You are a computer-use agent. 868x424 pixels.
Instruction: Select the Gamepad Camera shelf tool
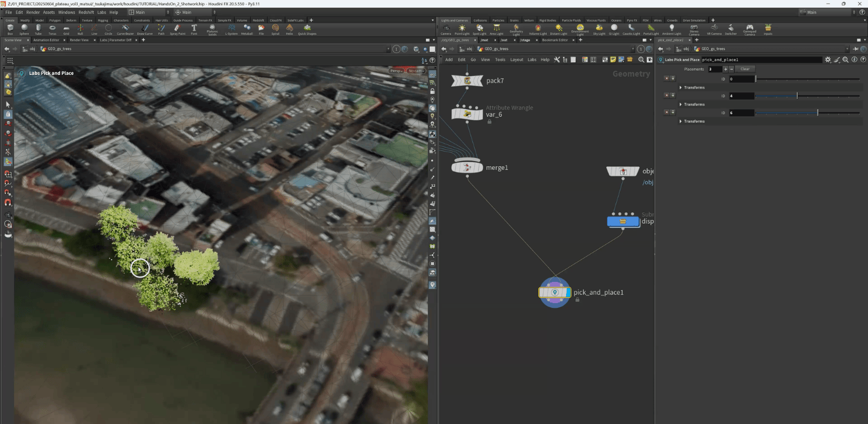[x=749, y=28]
